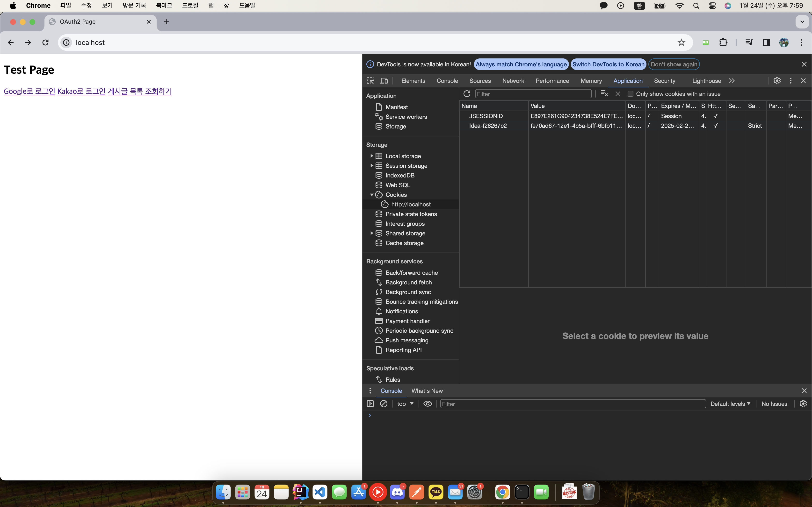
Task: Switch to the Network tab
Action: point(513,81)
